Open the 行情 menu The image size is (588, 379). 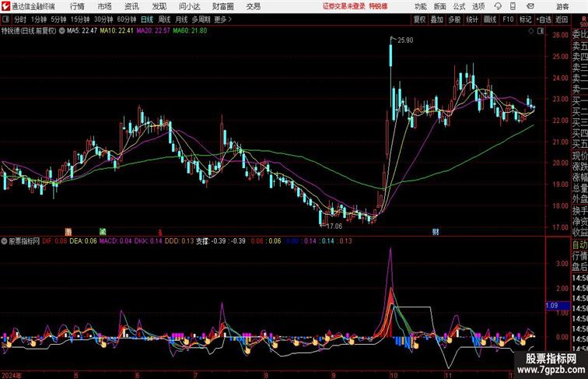pos(77,6)
